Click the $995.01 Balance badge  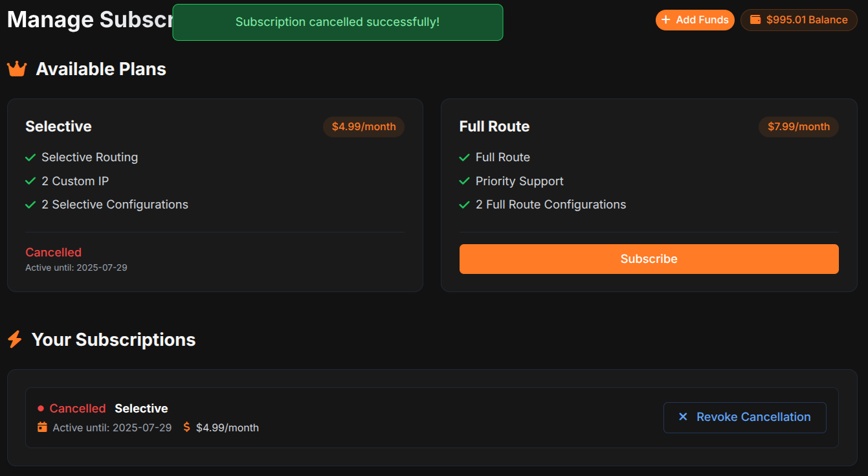(799, 20)
